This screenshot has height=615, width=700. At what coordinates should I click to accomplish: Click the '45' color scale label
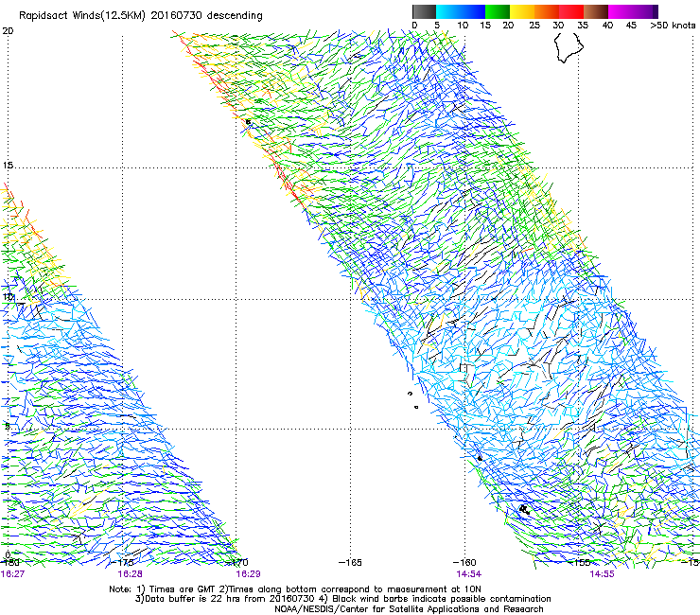631,26
